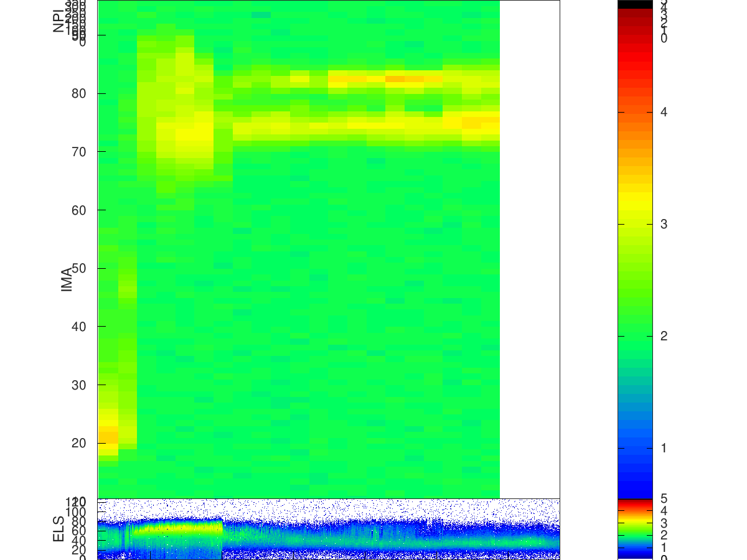Click value 1 on the ELS colorbar

pos(664,547)
